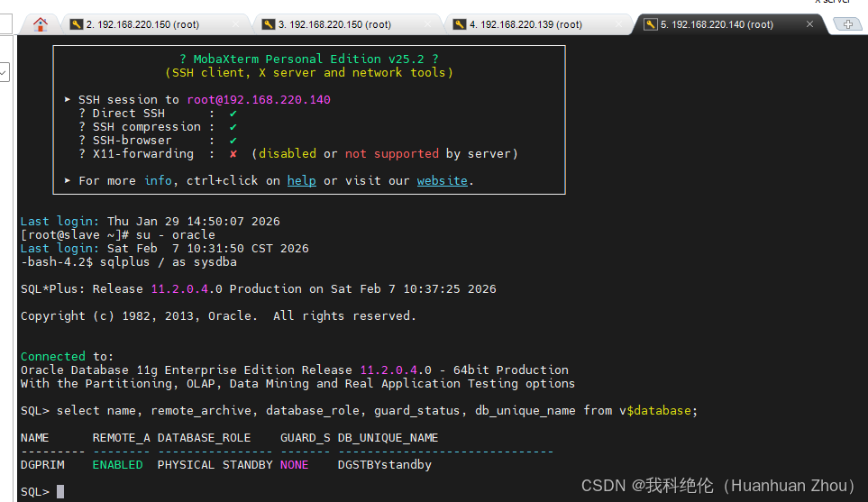Click the DB_UNIQUE_NAME column header
This screenshot has width=868, height=502.
[x=388, y=438]
